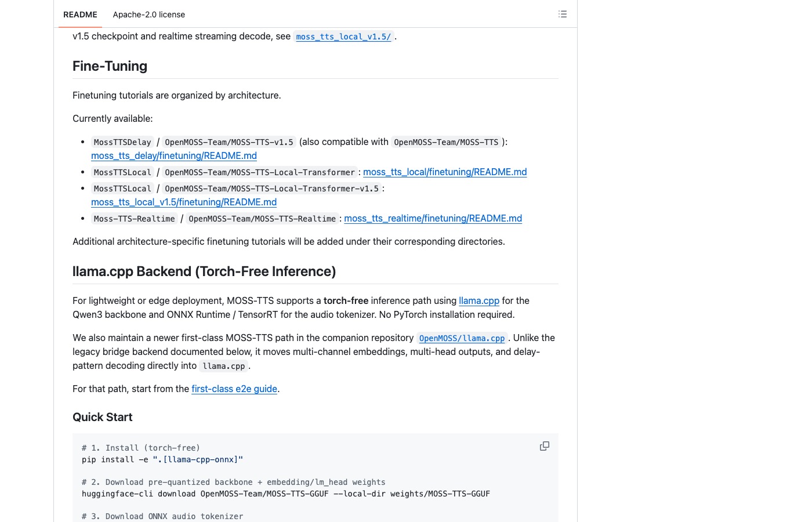The image size is (812, 522).
Task: Click the Fine-Tuning heading
Action: pyautogui.click(x=110, y=66)
